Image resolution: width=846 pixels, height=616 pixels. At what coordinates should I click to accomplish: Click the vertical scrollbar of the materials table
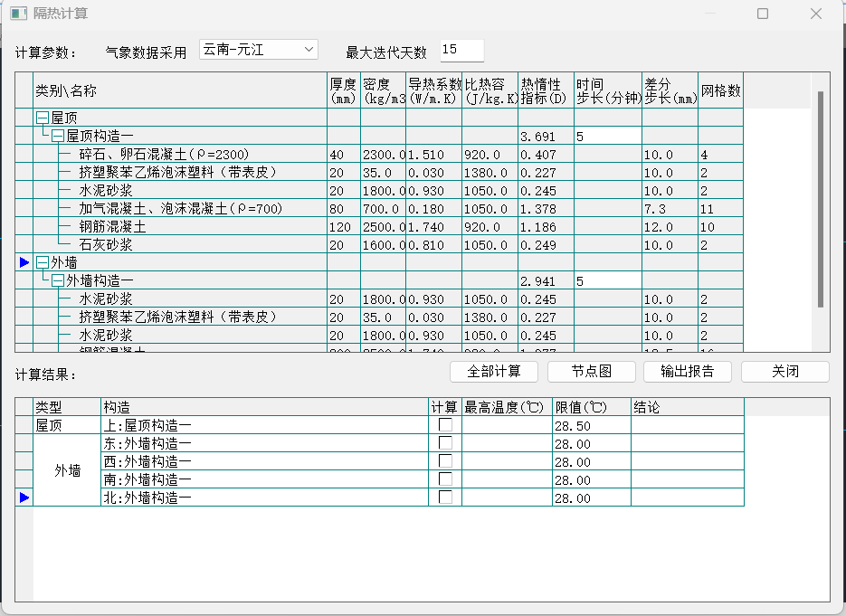(821, 199)
